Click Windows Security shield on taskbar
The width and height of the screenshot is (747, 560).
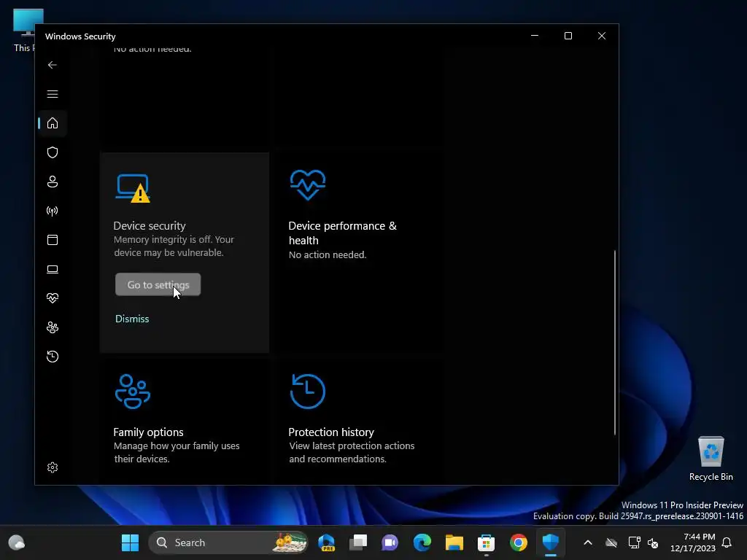(551, 542)
